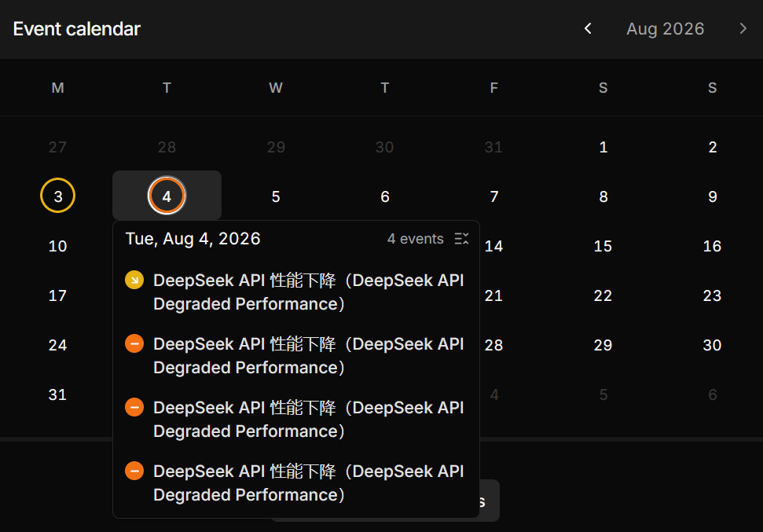
Task: Click the Tue, Aug 4, 2026 popup title
Action: [x=193, y=239]
